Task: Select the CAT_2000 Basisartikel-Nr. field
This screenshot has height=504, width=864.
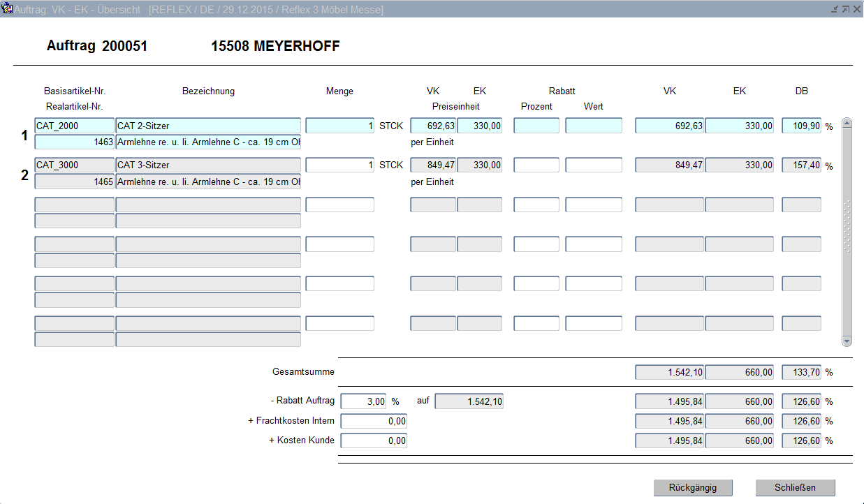Action: (74, 126)
